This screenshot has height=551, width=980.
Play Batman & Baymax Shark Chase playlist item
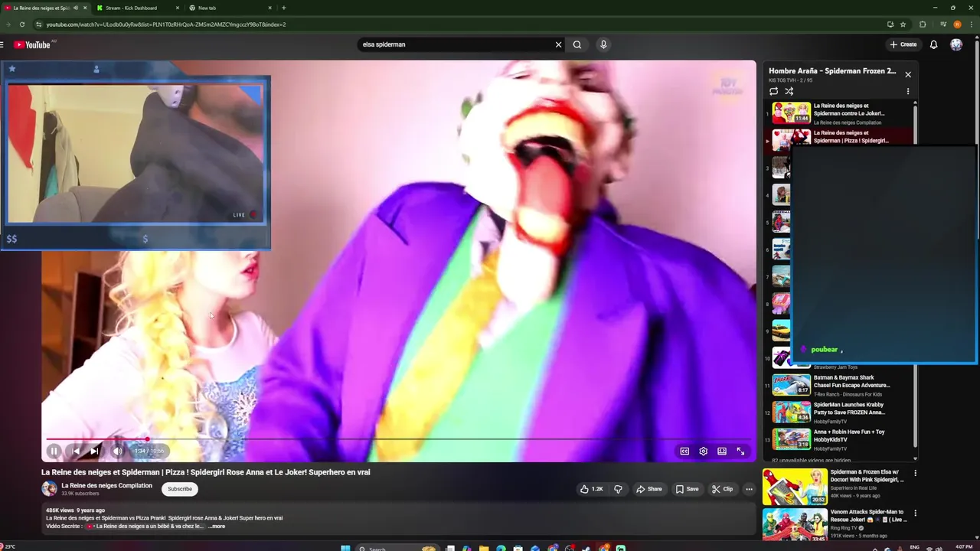[x=839, y=385]
